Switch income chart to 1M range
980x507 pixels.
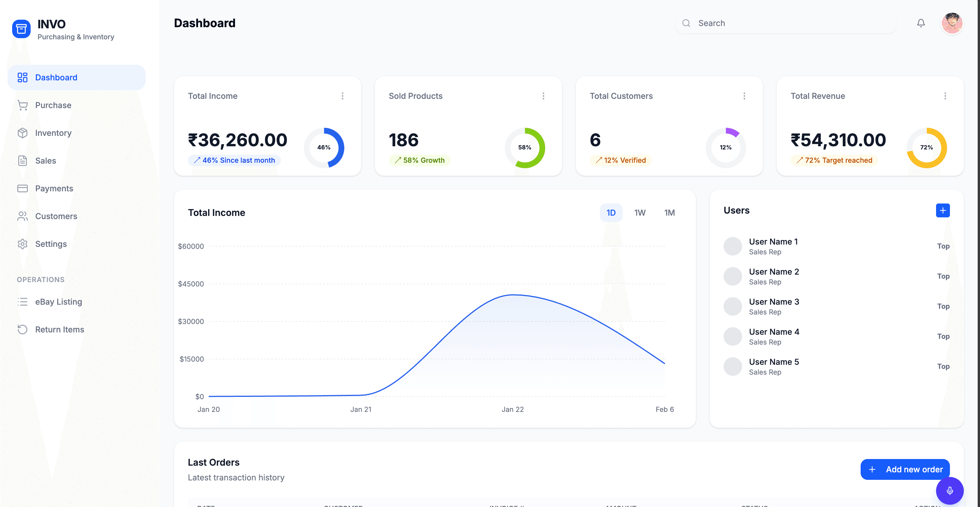coord(669,213)
